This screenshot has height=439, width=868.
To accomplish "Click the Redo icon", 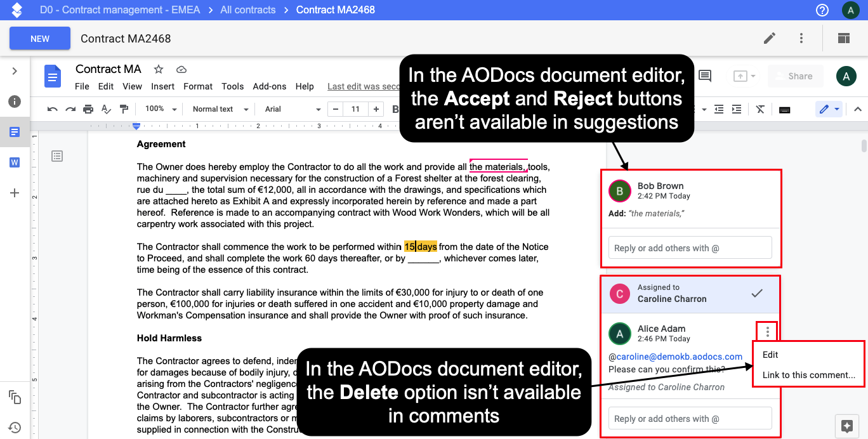I will 70,109.
